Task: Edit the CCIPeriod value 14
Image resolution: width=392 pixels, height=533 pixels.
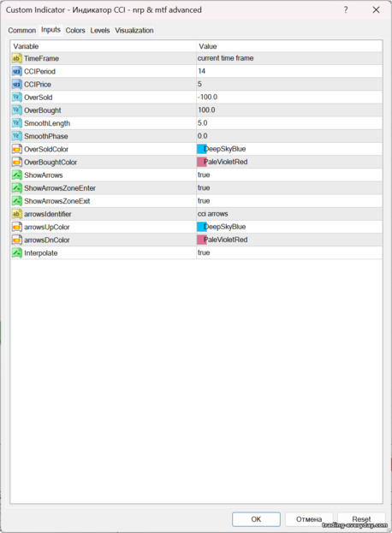Action: pos(202,71)
